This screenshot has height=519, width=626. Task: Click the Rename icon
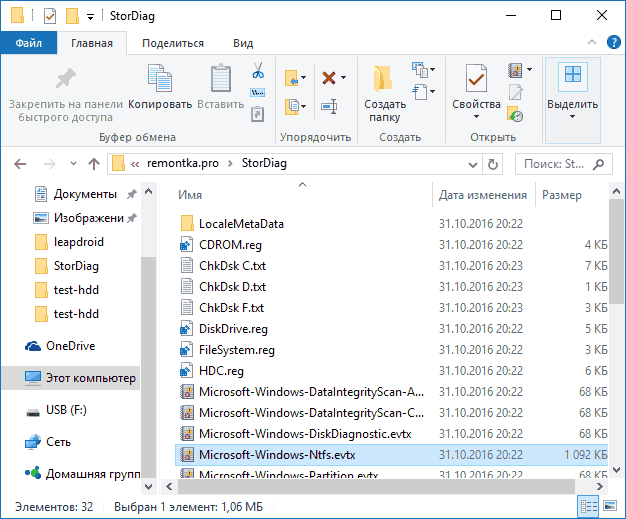click(x=329, y=107)
